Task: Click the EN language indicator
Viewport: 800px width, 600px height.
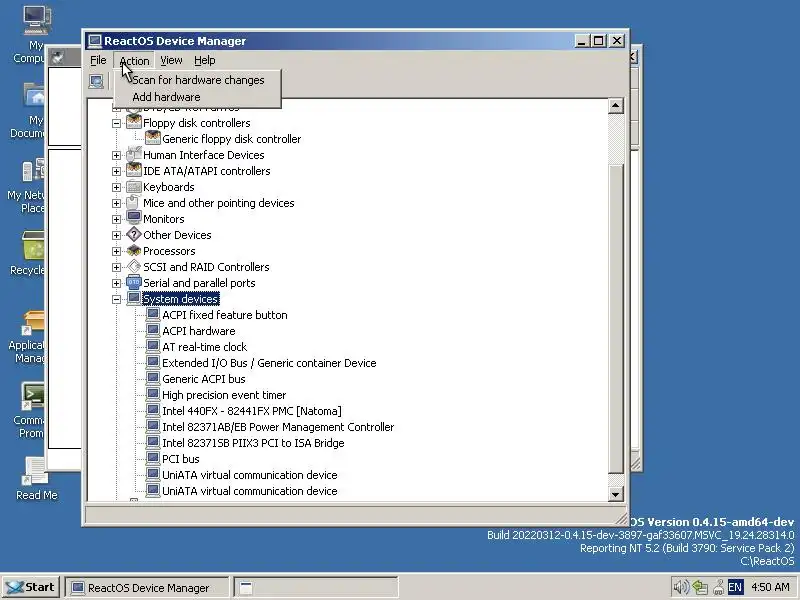Action: (x=735, y=587)
